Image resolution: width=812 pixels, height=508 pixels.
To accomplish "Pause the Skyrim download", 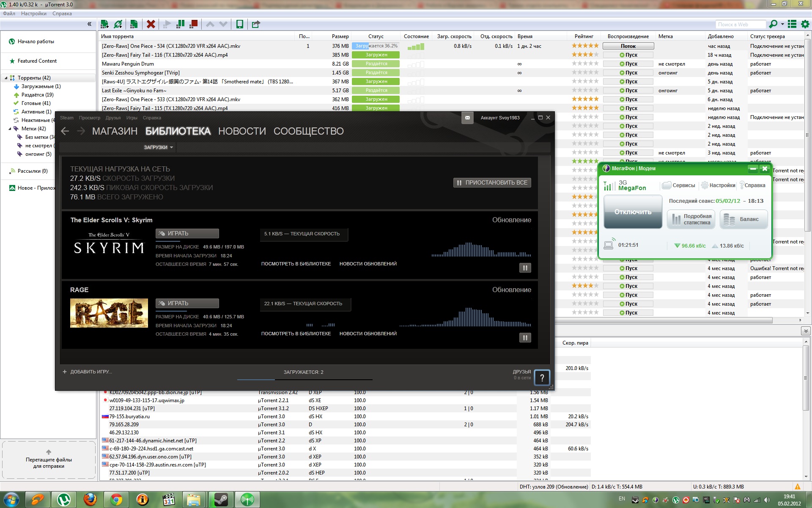I will tap(525, 268).
